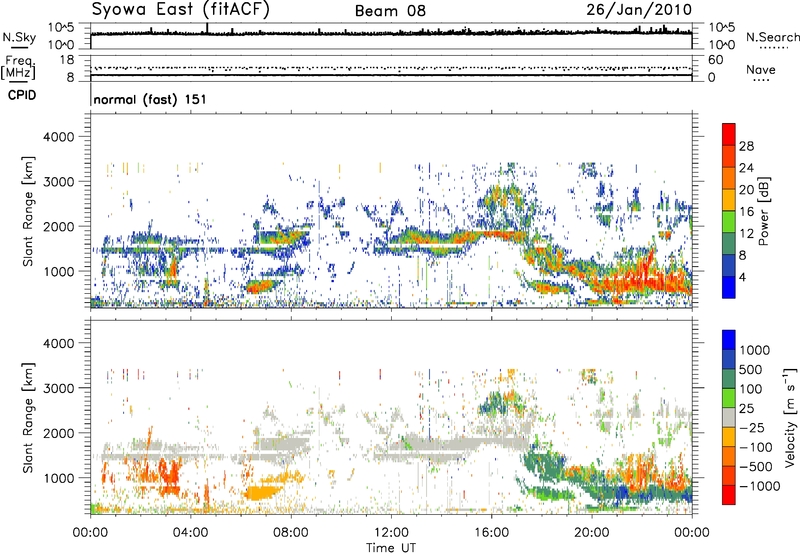Click the "12:00" time tick label
The image size is (800, 554).
click(391, 533)
